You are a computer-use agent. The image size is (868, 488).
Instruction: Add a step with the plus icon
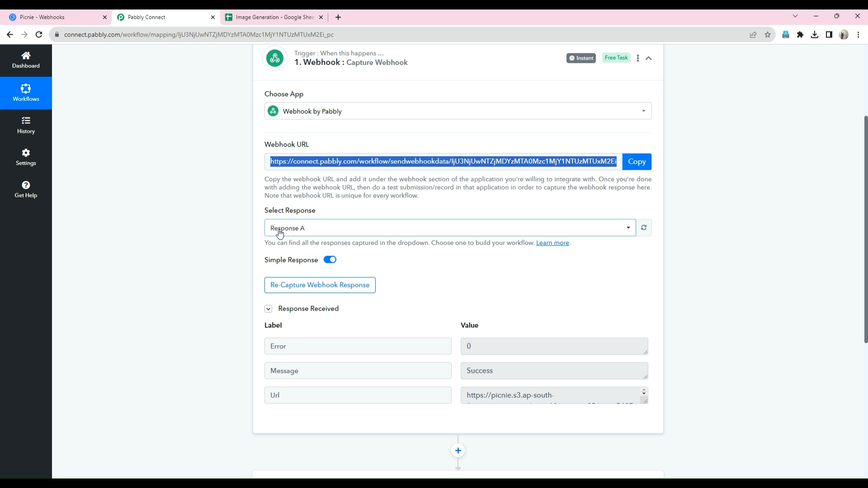pyautogui.click(x=458, y=451)
